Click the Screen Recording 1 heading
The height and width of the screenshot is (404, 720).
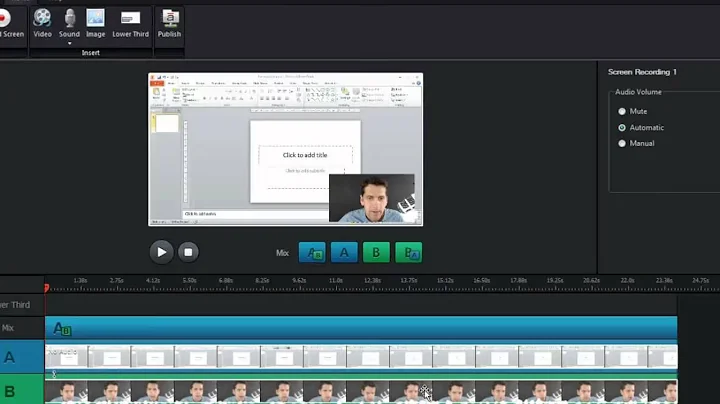(x=642, y=72)
